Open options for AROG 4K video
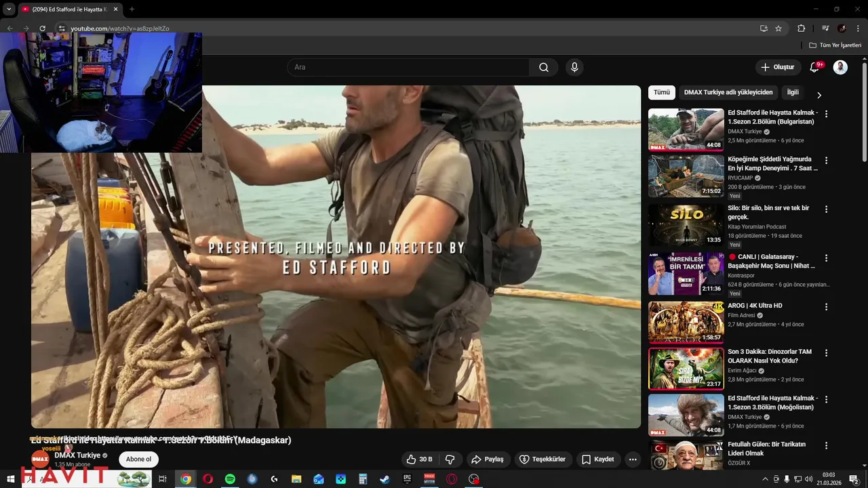The image size is (868, 488). [826, 307]
